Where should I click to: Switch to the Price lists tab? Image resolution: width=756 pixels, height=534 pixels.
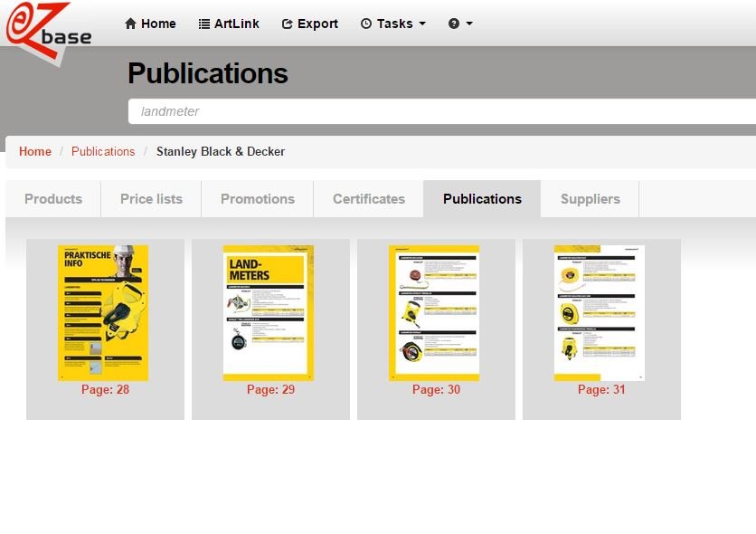[x=151, y=199]
